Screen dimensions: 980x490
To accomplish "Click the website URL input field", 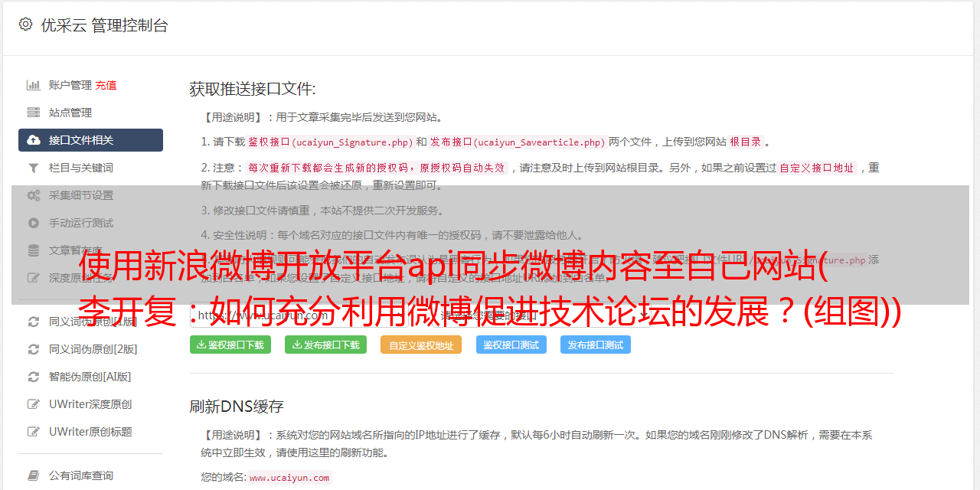I will (x=312, y=315).
